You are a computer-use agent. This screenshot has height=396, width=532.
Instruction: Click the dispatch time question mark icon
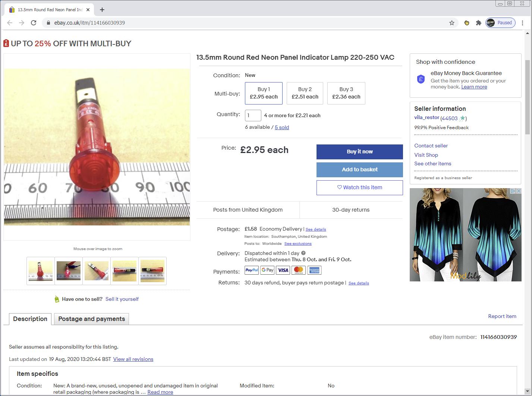[303, 253]
